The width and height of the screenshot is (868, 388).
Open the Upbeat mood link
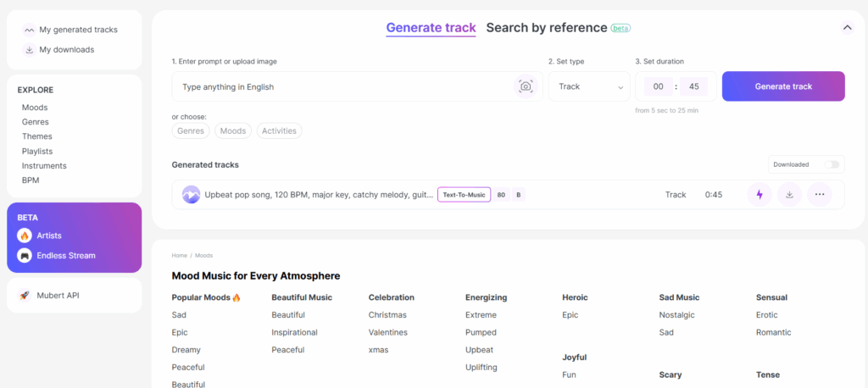tap(480, 350)
